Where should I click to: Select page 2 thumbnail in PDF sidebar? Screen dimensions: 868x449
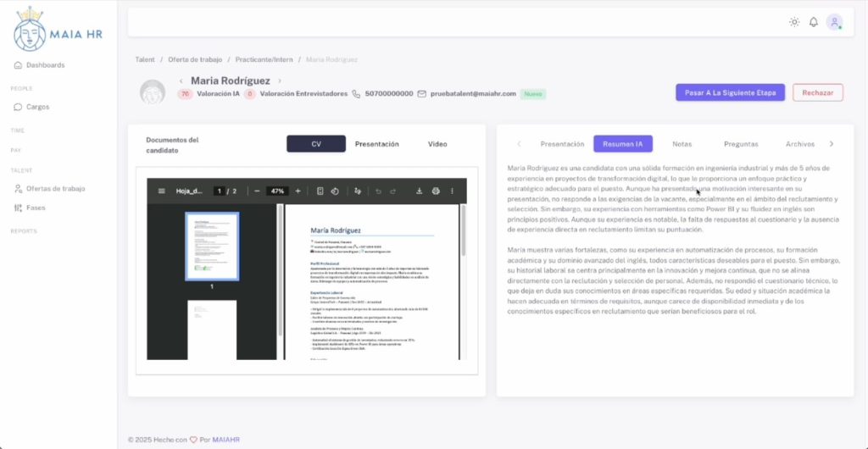click(212, 330)
